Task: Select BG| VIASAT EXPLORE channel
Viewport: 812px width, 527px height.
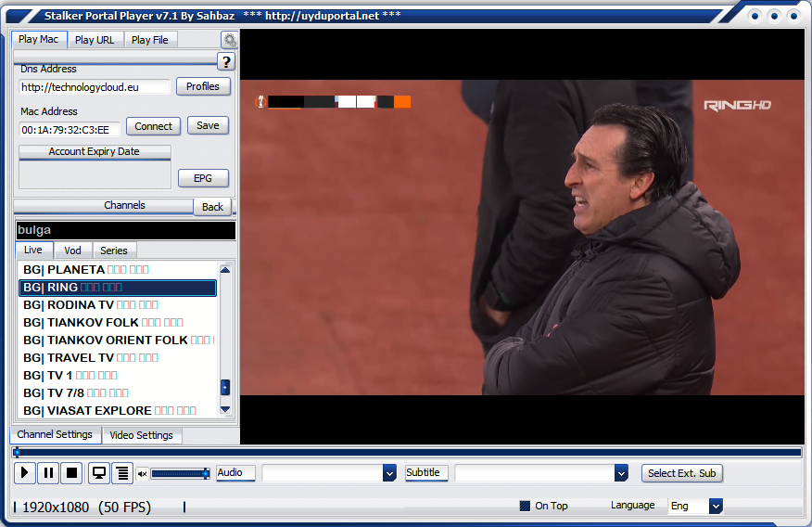Action: point(118,410)
